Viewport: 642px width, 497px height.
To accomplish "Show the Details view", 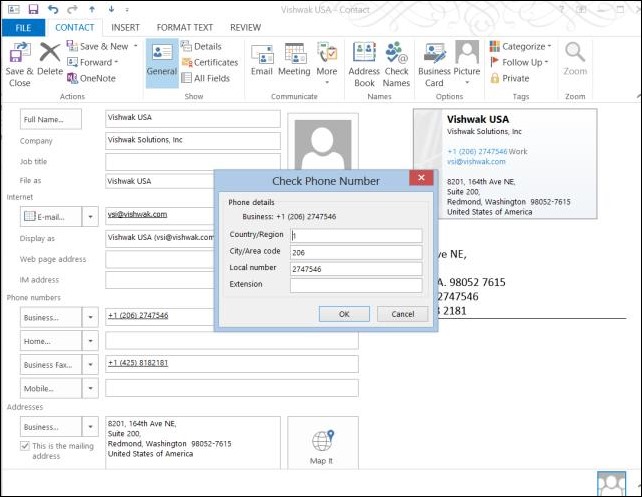I will pos(201,46).
